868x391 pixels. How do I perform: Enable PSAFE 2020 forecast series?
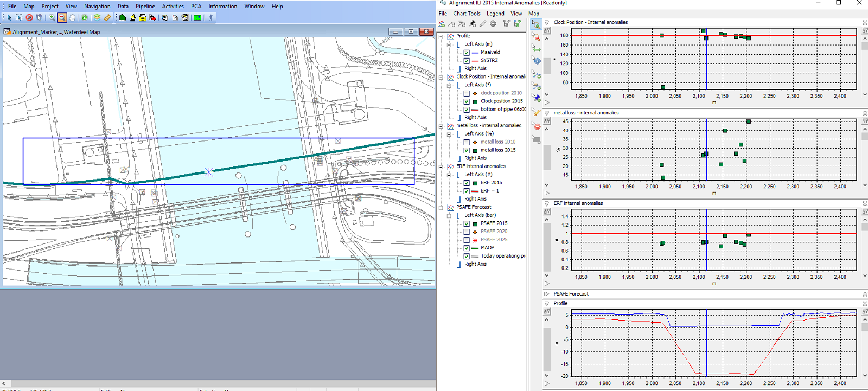point(467,232)
